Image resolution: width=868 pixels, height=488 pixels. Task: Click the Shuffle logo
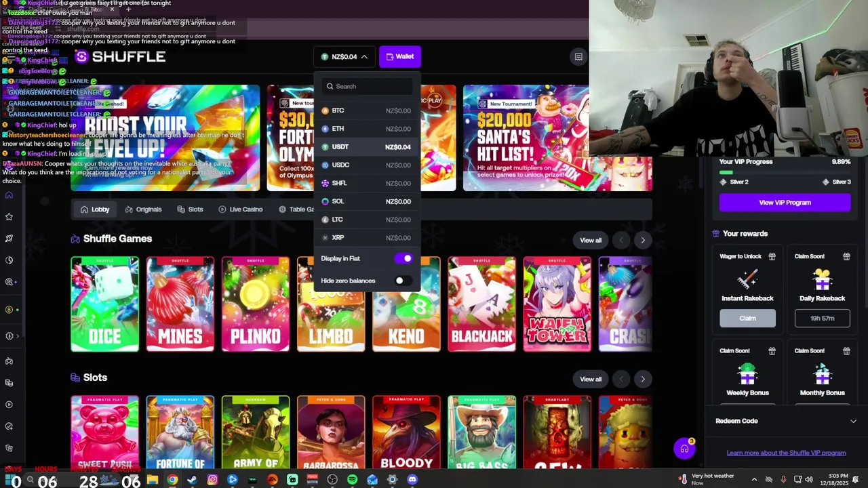click(120, 57)
